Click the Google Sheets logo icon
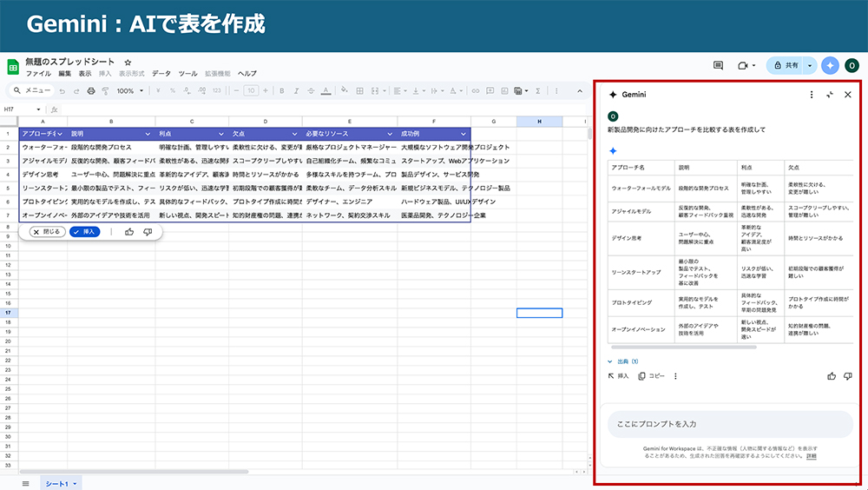The width and height of the screenshot is (868, 490). click(x=12, y=67)
